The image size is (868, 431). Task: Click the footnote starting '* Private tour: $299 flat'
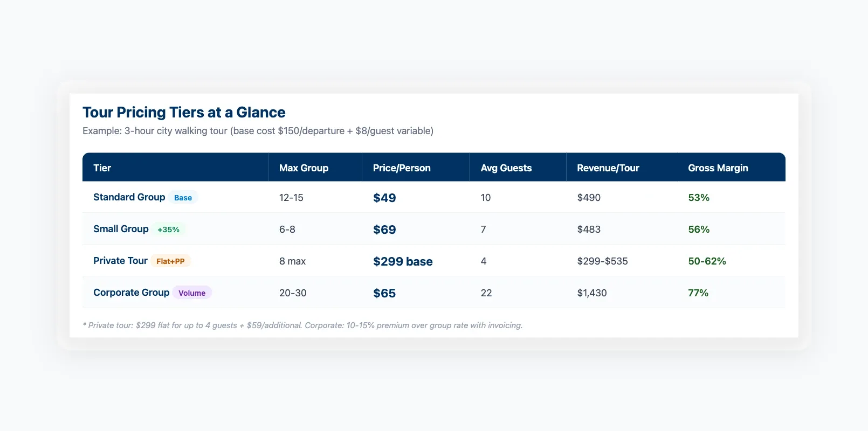tap(302, 325)
